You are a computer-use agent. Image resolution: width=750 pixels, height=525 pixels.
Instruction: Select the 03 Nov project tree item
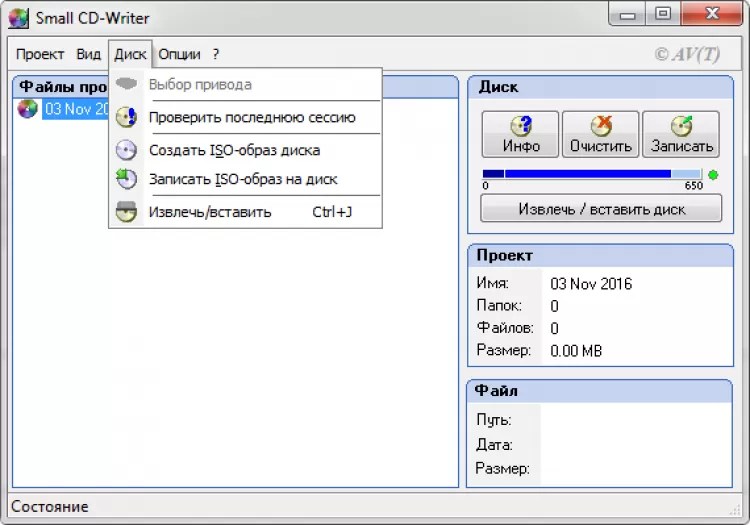(x=77, y=109)
